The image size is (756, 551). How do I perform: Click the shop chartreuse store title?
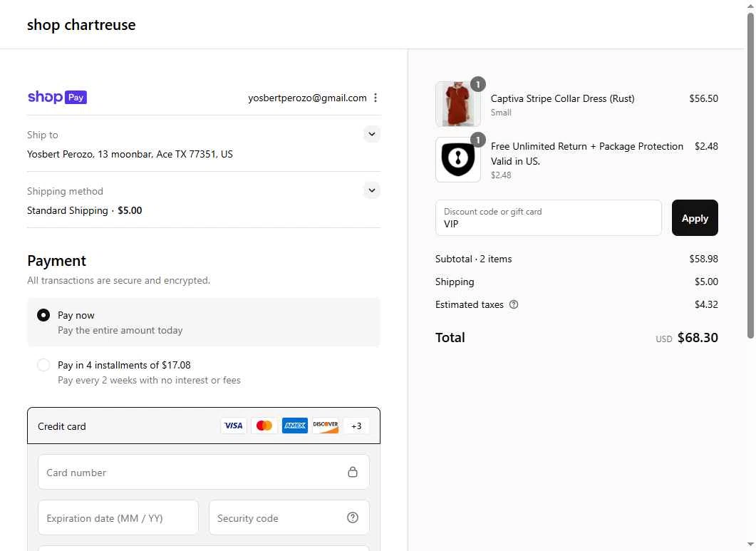[x=81, y=25]
